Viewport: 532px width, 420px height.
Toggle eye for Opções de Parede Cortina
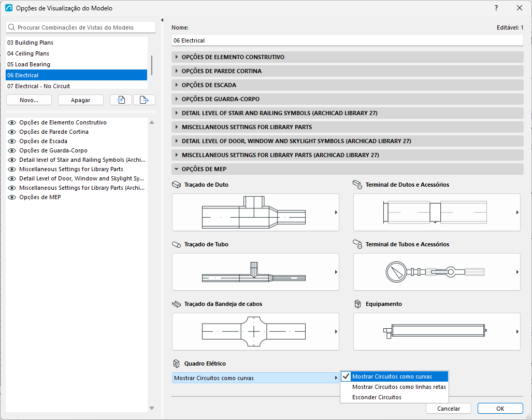[x=12, y=132]
